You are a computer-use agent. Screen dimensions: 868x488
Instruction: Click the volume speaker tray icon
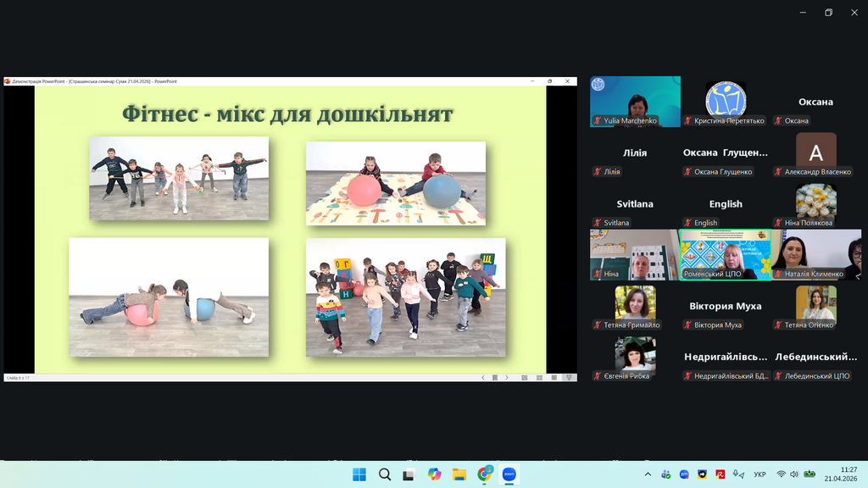[x=795, y=474]
